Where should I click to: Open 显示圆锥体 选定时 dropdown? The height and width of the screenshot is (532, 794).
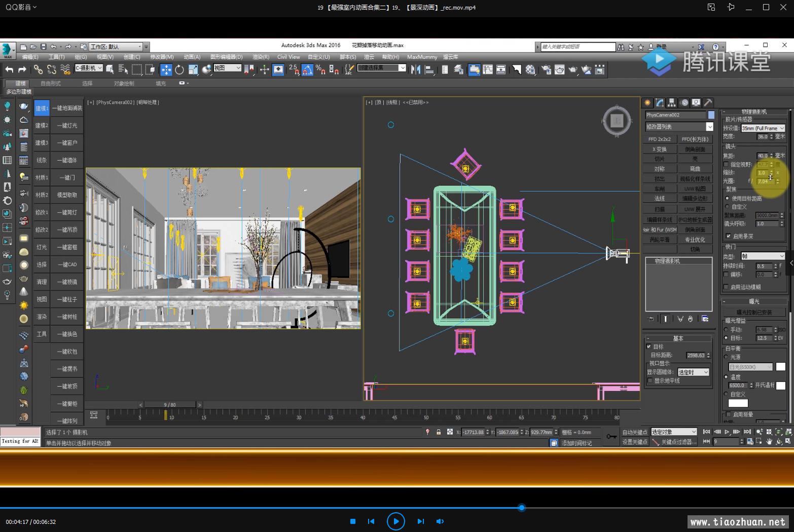[x=693, y=372]
